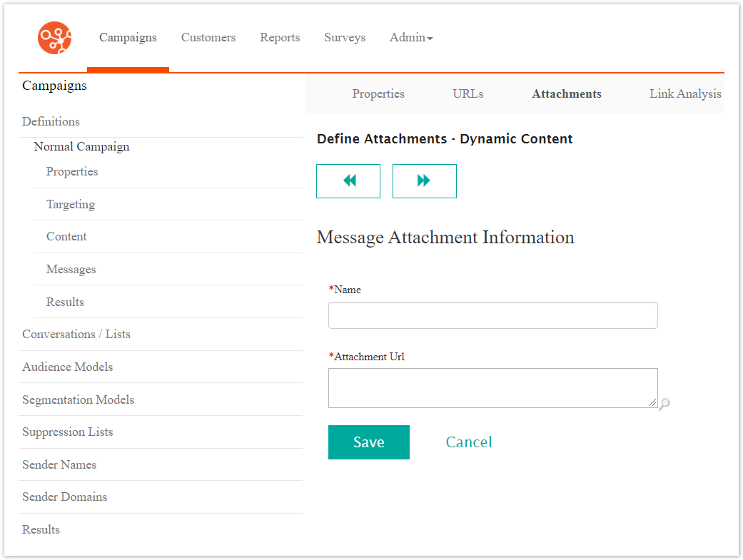Select Targeting under Normal Campaign

coord(71,205)
